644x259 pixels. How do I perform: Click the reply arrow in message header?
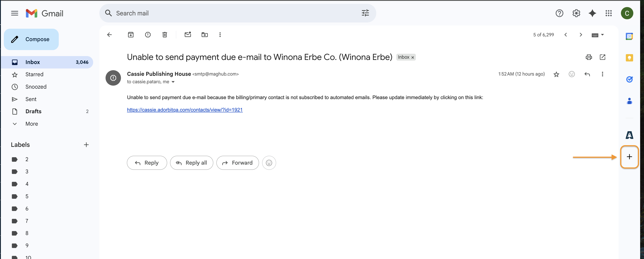(x=587, y=74)
